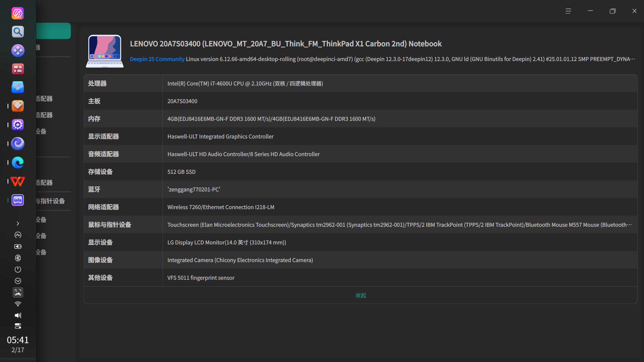Open WPS Office from the dock
Image resolution: width=644 pixels, height=362 pixels.
pyautogui.click(x=18, y=181)
